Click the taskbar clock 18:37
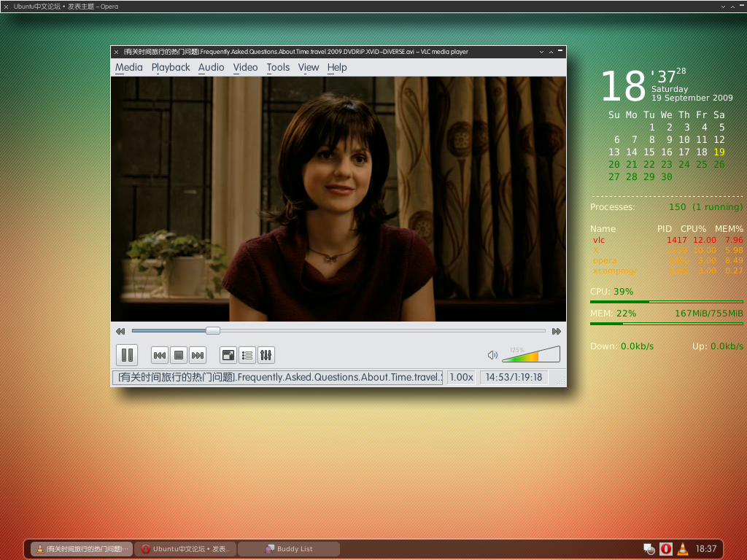 (706, 549)
